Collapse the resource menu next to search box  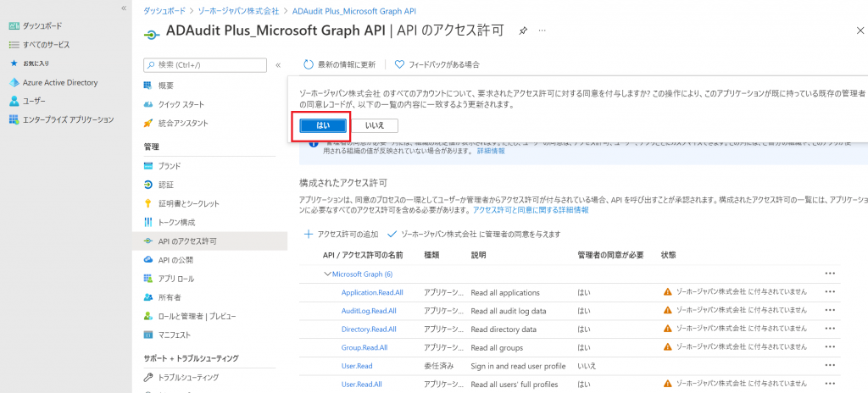pos(278,64)
